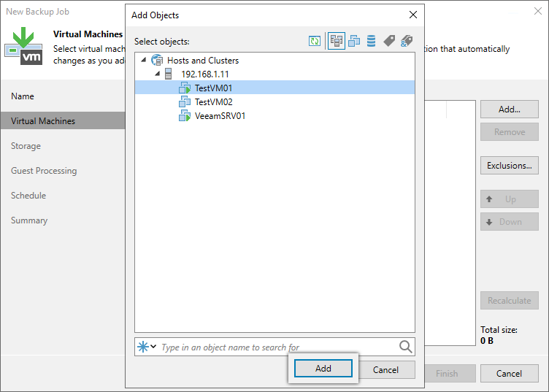This screenshot has width=549, height=392.
Task: Switch to Datastores and VMs view icon
Action: point(371,41)
